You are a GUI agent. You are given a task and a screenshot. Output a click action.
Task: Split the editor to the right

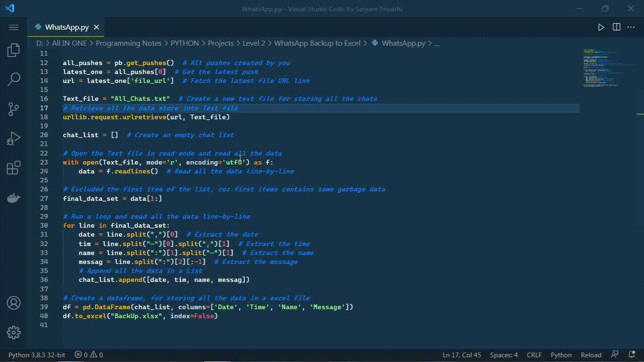coord(616,27)
